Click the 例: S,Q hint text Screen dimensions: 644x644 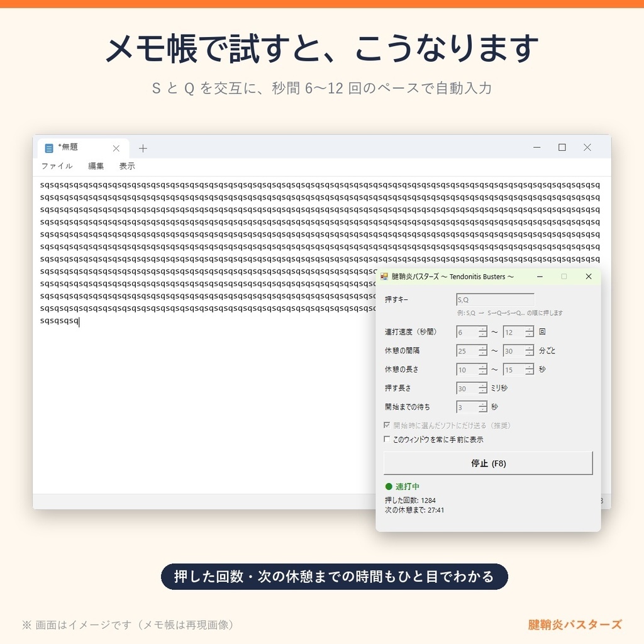tap(509, 313)
